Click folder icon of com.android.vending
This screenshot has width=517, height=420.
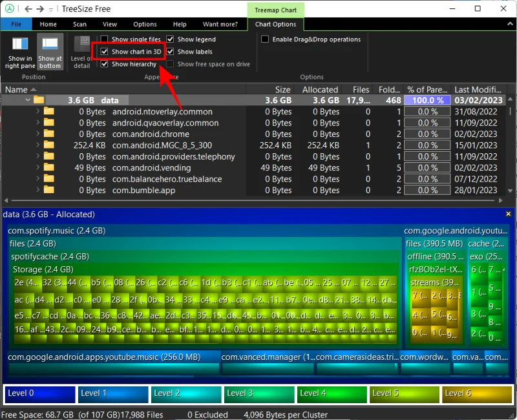[x=49, y=167]
